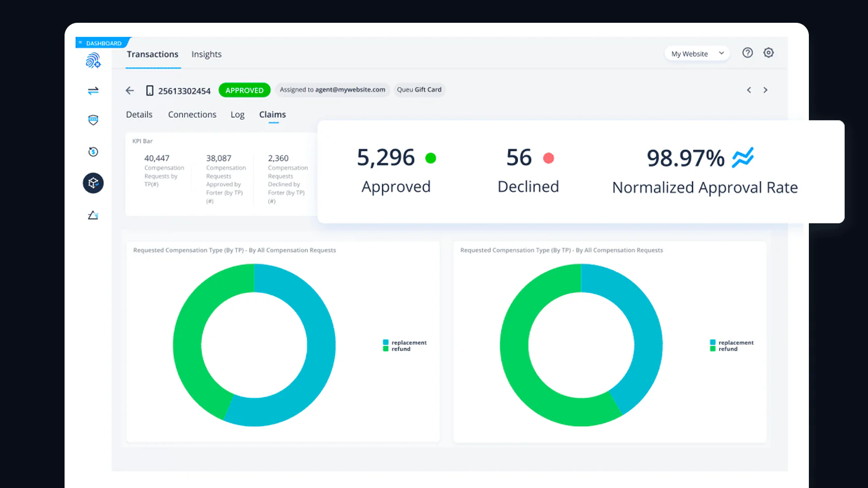Go to the next transaction chevron

tap(765, 90)
